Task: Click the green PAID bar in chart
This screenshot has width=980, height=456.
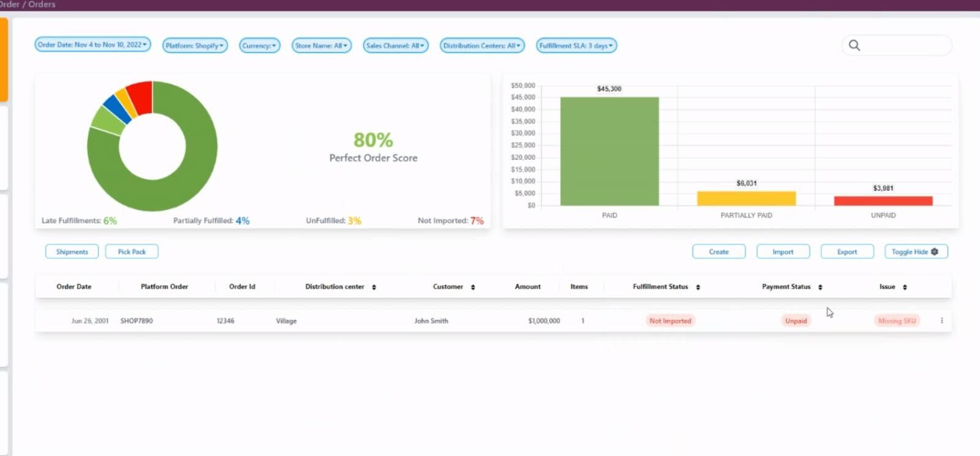Action: pos(609,151)
